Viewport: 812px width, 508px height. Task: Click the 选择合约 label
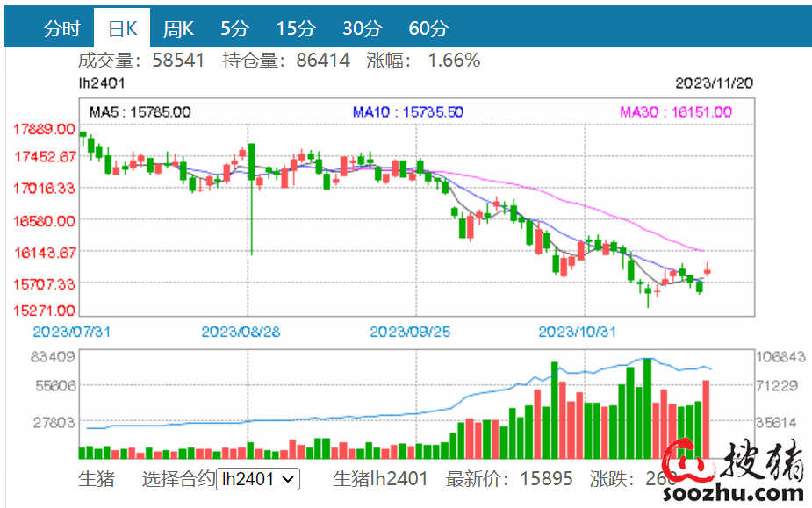(x=178, y=479)
